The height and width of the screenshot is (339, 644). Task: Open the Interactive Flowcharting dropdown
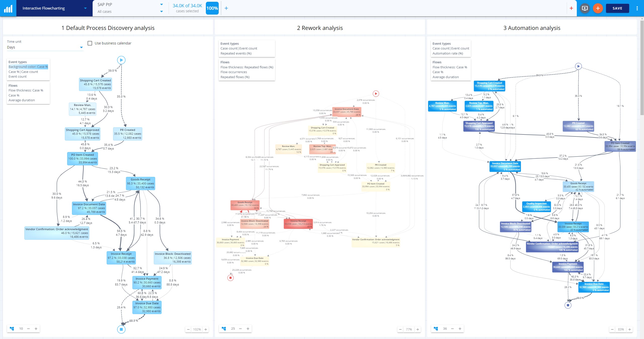click(54, 8)
